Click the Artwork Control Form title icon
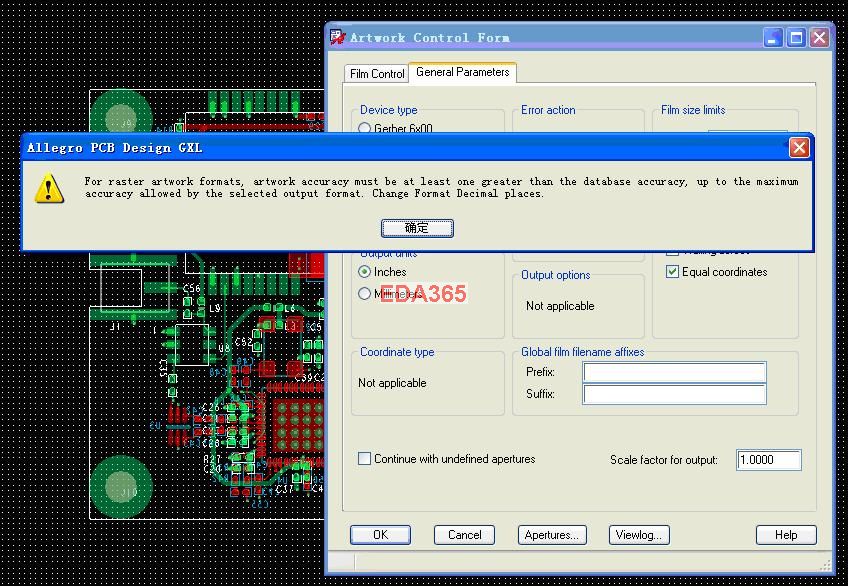This screenshot has height=586, width=848. (338, 37)
